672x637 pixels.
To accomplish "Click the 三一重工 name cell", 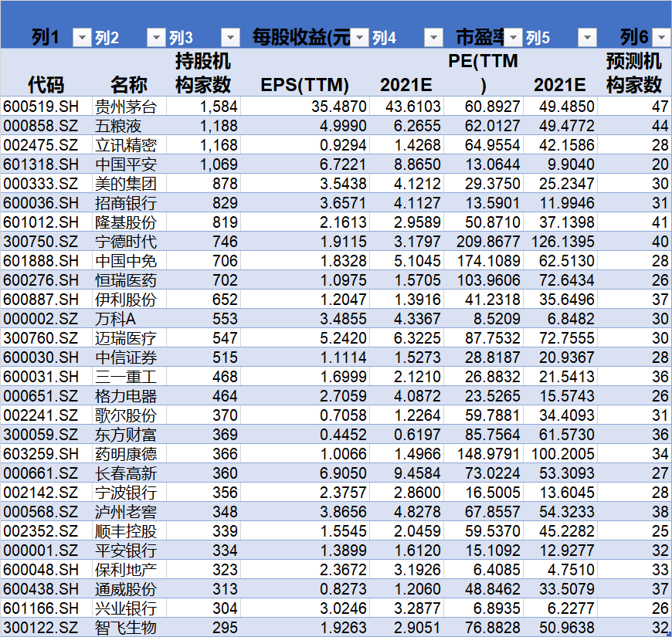I will (x=129, y=377).
